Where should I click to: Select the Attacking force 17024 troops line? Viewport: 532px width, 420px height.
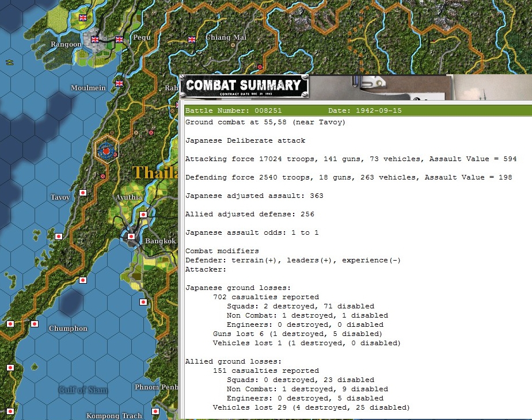click(351, 159)
